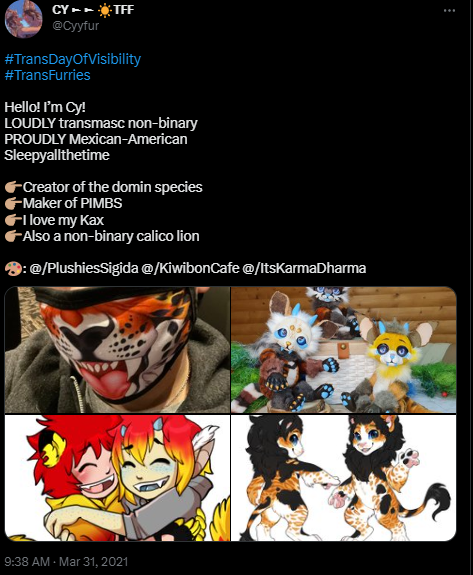Click the sun emoji in display name
Screen dimensions: 473x575
[105, 10]
